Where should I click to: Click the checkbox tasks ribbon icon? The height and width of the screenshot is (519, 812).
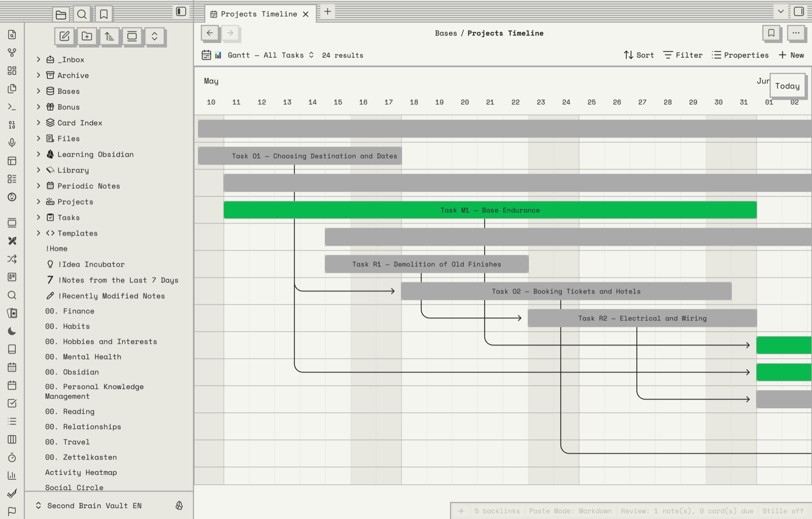click(x=12, y=403)
